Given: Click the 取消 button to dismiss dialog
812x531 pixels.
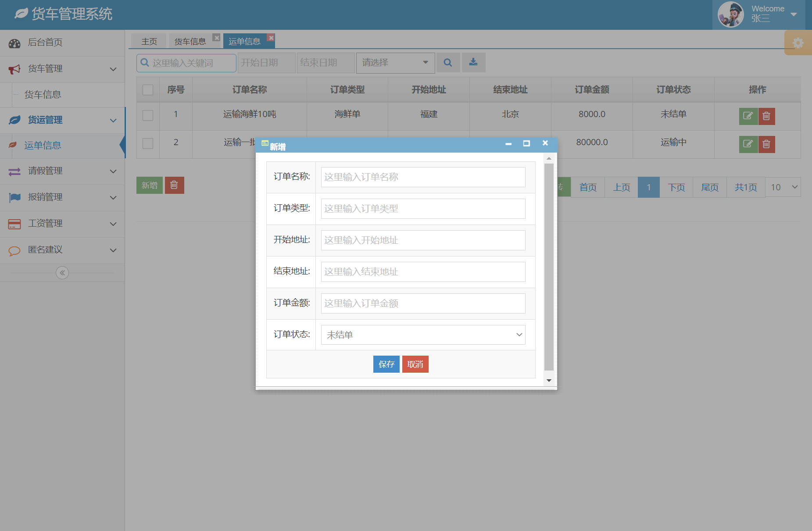Looking at the screenshot, I should point(415,364).
